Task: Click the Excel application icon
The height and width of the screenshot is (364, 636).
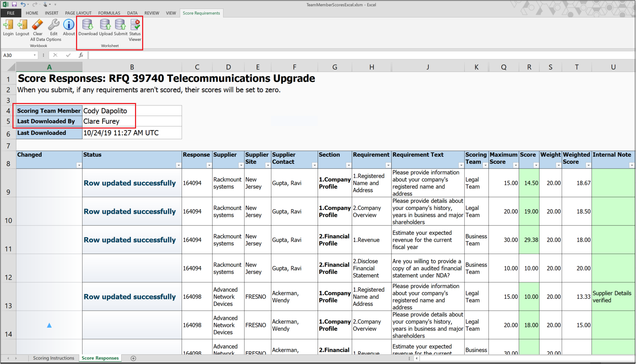Action: [6, 5]
